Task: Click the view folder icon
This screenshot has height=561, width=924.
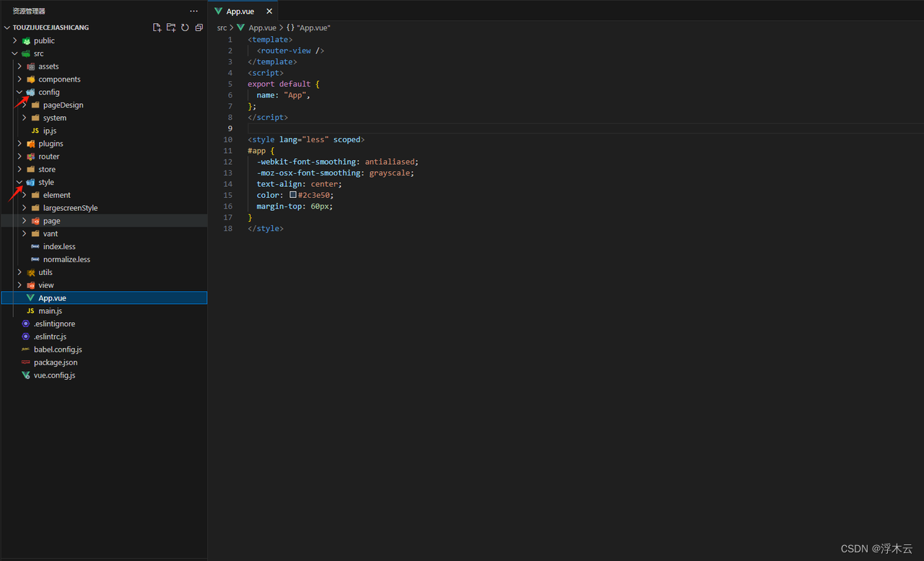Action: click(x=31, y=285)
